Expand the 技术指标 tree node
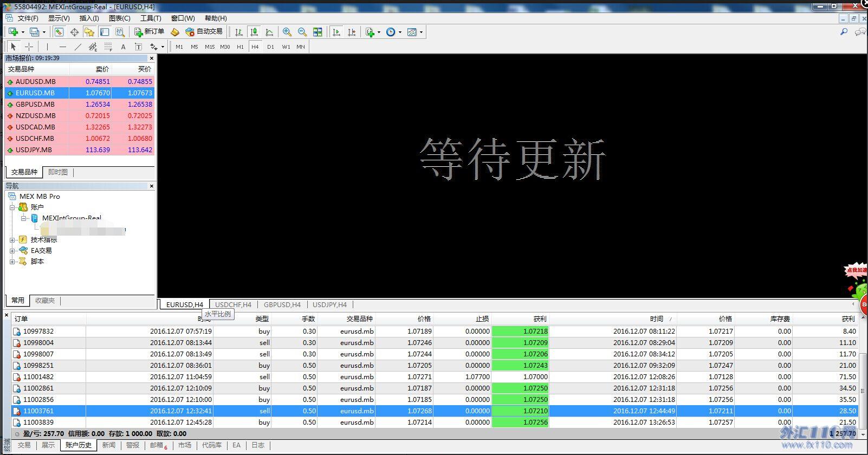The width and height of the screenshot is (868, 455). [x=12, y=239]
